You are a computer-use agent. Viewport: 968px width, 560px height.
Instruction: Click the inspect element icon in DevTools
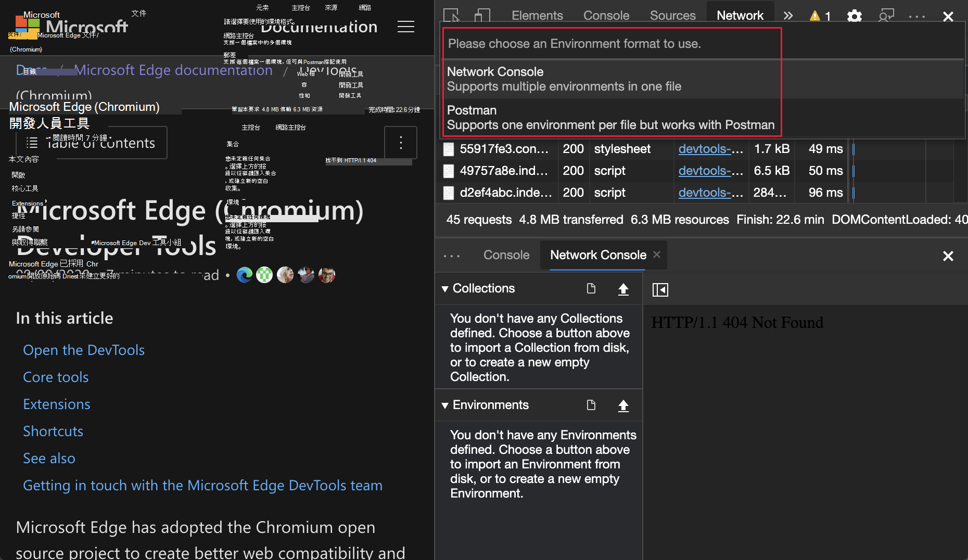451,16
